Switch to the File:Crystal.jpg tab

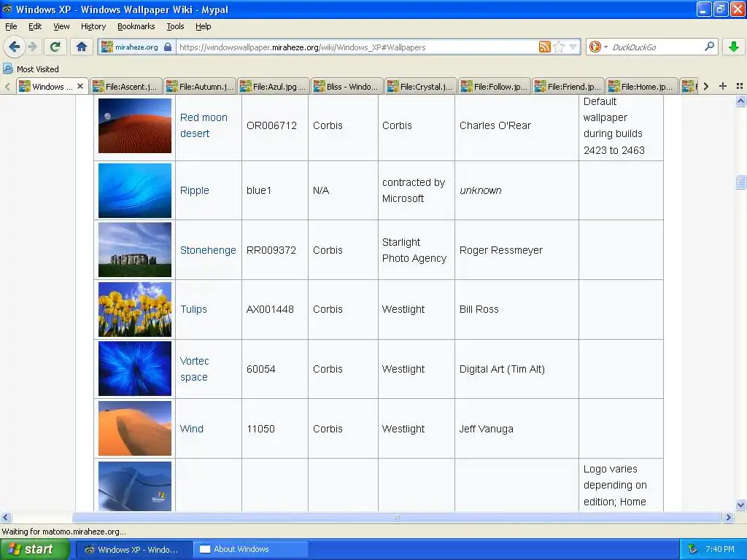(x=421, y=87)
